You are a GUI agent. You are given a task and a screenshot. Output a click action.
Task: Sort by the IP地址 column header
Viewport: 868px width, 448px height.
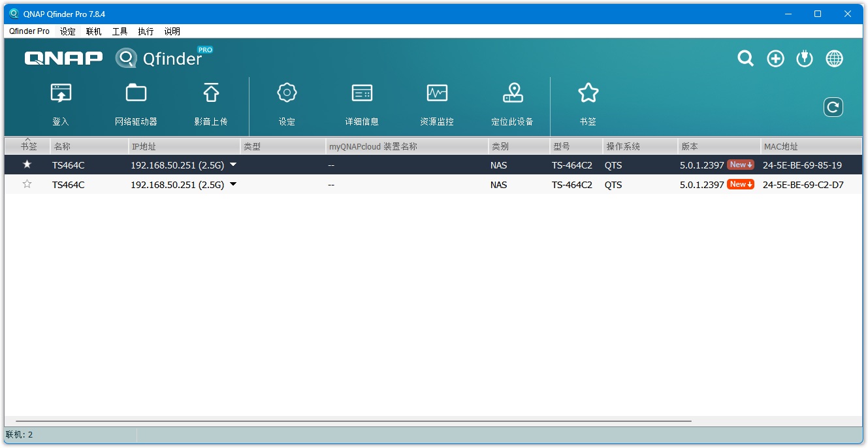point(184,146)
